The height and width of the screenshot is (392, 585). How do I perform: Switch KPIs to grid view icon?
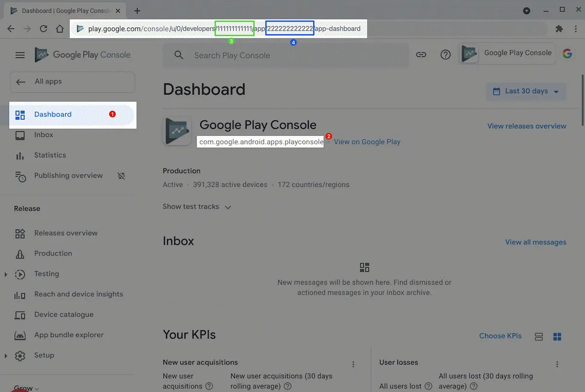[x=557, y=336]
